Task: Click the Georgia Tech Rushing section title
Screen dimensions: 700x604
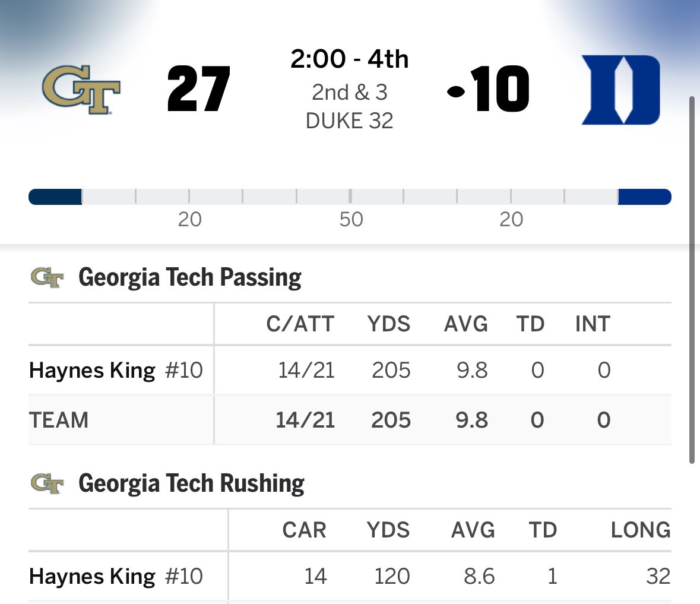Action: pyautogui.click(x=191, y=483)
